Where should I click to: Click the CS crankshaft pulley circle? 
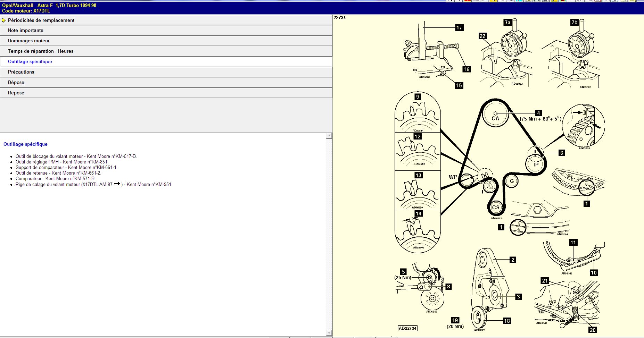click(x=496, y=207)
